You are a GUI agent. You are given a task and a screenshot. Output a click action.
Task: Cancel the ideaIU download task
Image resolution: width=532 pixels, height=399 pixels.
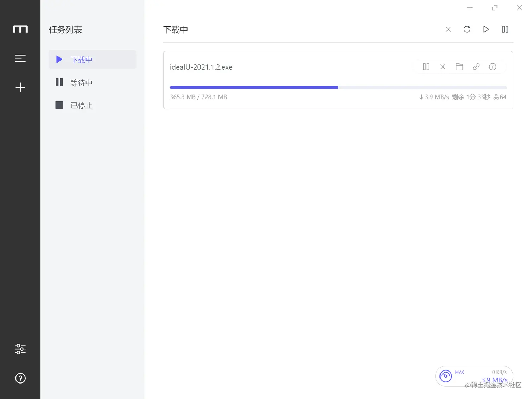pos(443,66)
